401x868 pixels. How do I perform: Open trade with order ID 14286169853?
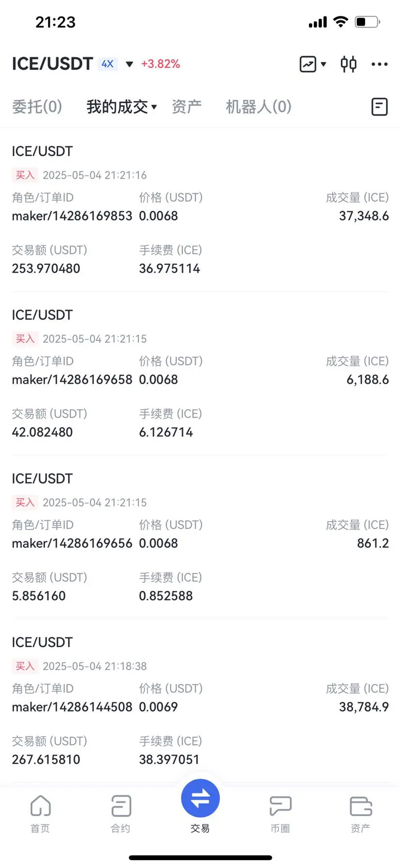pyautogui.click(x=200, y=210)
